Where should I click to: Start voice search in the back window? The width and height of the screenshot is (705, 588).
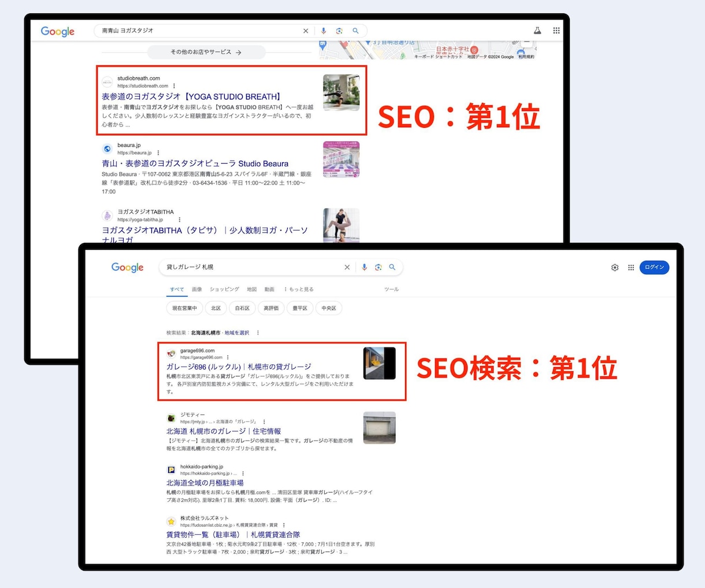coord(324,31)
